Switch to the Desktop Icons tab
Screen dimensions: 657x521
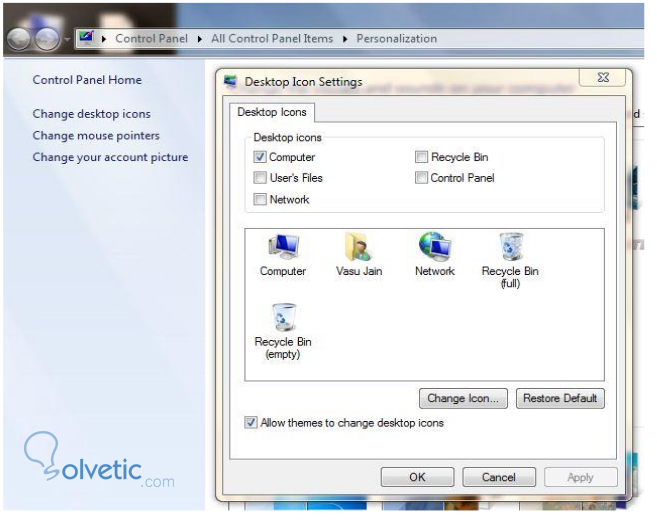[x=272, y=112]
